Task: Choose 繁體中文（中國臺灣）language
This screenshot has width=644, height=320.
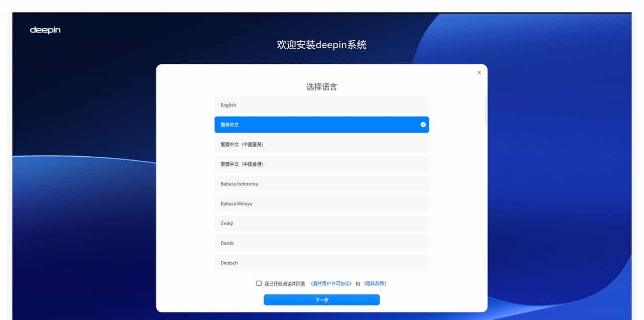Action: coord(321,144)
